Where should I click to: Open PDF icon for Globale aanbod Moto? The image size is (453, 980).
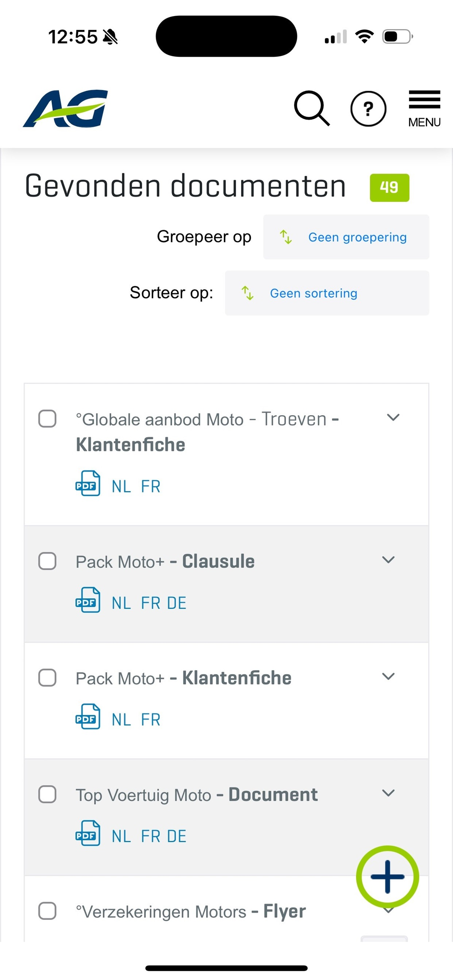point(88,483)
